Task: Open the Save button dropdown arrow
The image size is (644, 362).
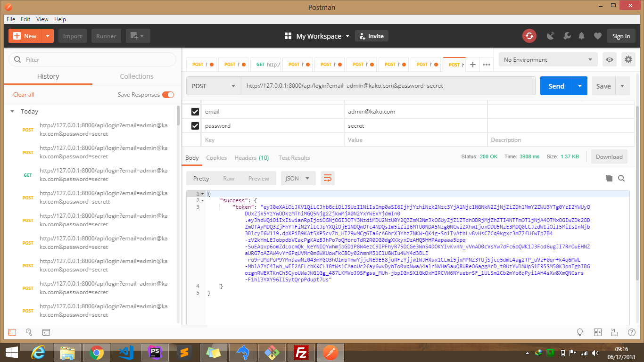Action: click(622, 86)
